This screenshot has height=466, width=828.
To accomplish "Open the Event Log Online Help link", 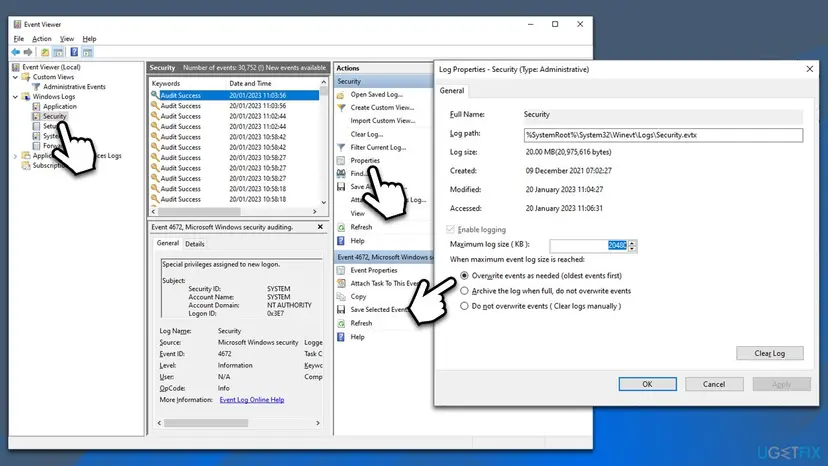I will (252, 400).
